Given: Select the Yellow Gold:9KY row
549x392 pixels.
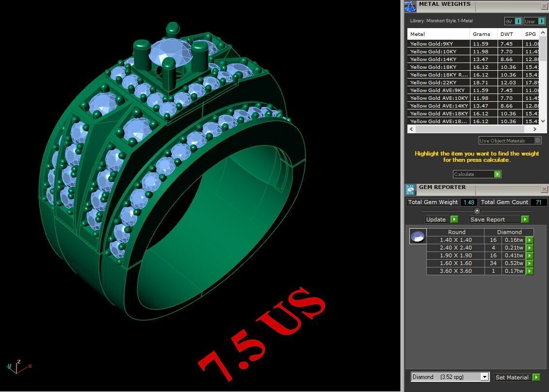Looking at the screenshot, I should 473,44.
